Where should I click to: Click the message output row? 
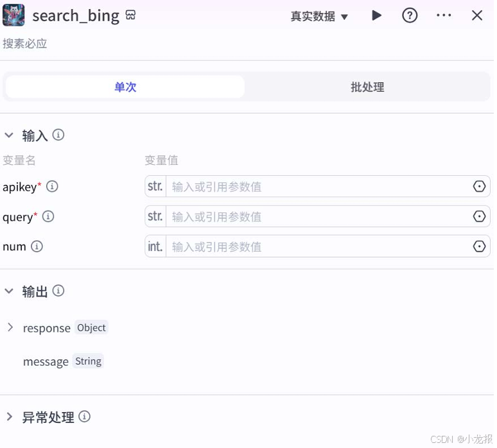(64, 361)
